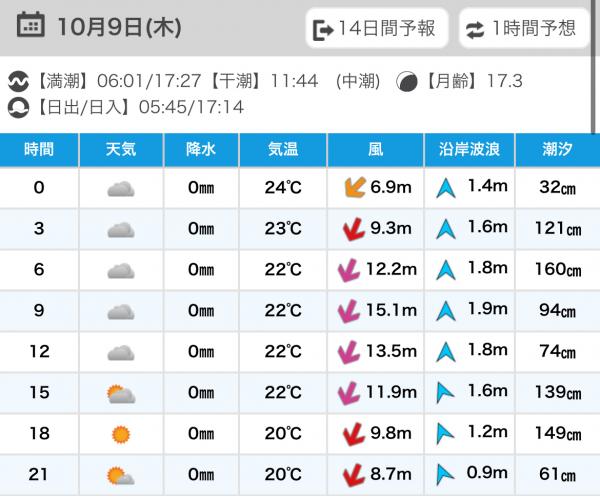Click the moon phase icon beside 月齢

(406, 81)
